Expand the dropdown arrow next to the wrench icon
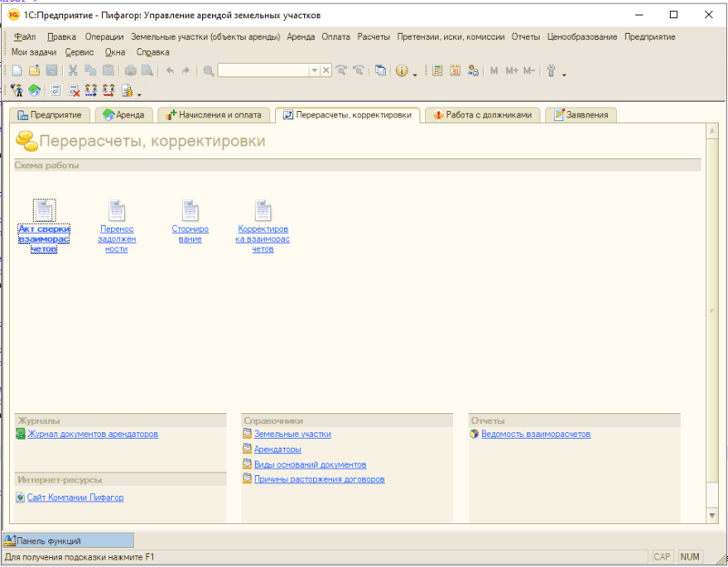728x567 pixels. click(564, 72)
